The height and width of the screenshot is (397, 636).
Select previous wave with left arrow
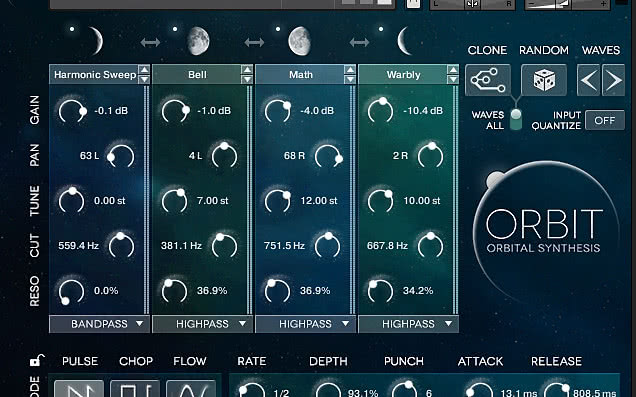[x=589, y=80]
